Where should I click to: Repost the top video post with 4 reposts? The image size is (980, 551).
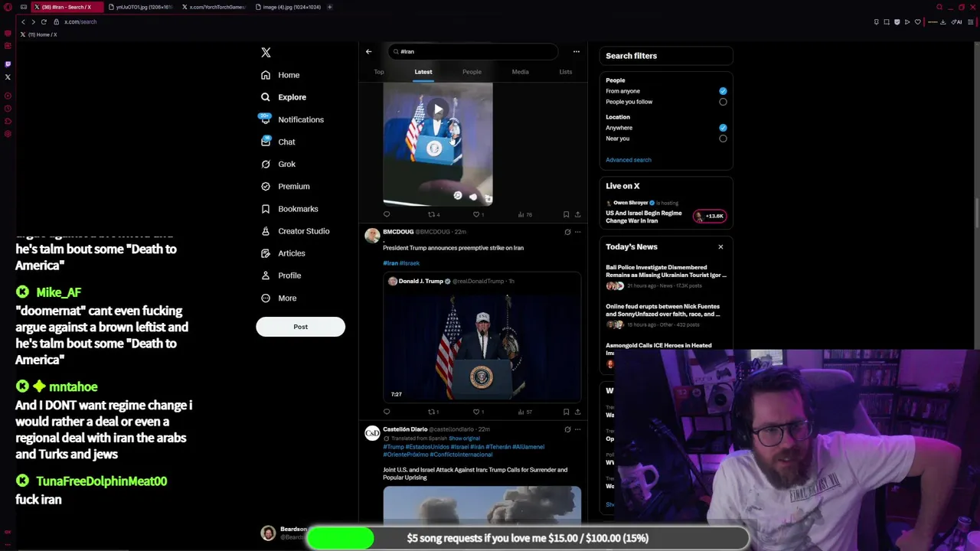433,214
